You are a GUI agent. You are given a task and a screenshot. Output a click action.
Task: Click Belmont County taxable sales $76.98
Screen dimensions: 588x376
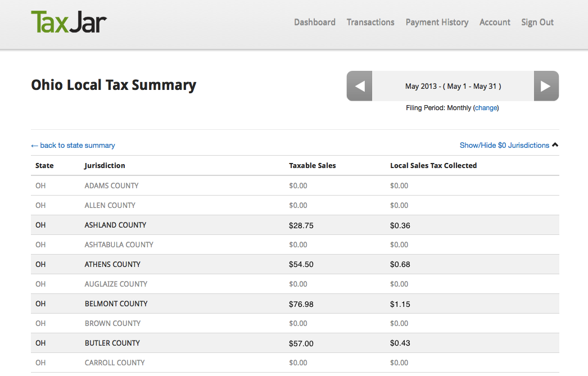point(301,304)
